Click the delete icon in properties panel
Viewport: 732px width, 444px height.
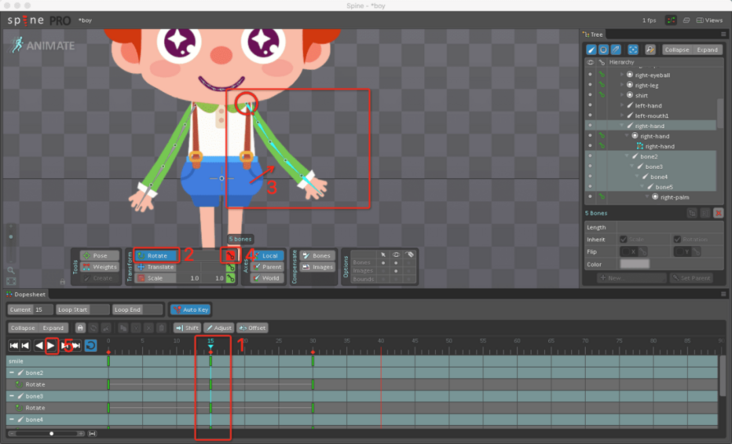(718, 213)
